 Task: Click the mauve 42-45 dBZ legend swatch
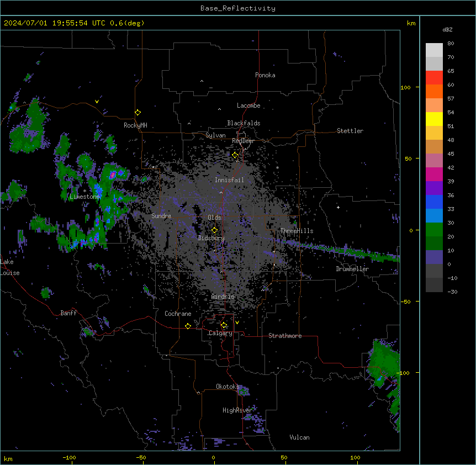coord(434,160)
